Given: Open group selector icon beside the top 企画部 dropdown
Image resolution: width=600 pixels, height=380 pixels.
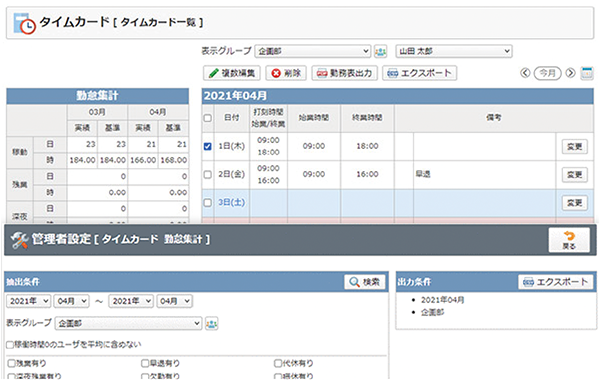Looking at the screenshot, I should (380, 51).
